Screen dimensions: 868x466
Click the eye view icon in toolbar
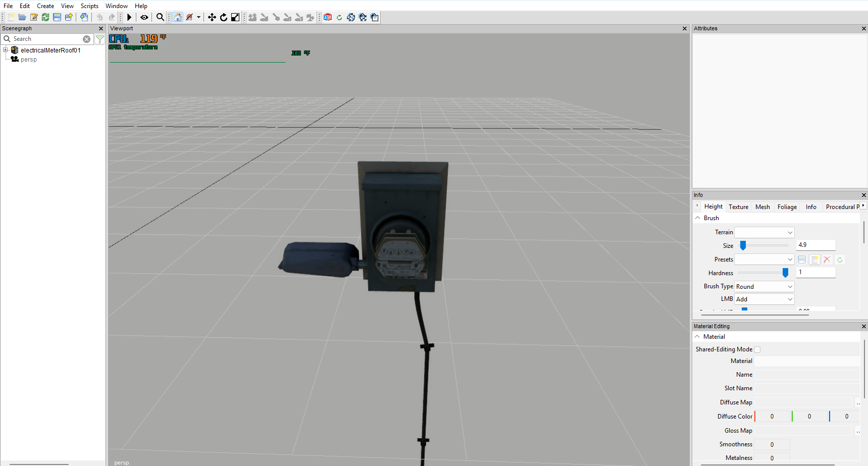point(144,17)
